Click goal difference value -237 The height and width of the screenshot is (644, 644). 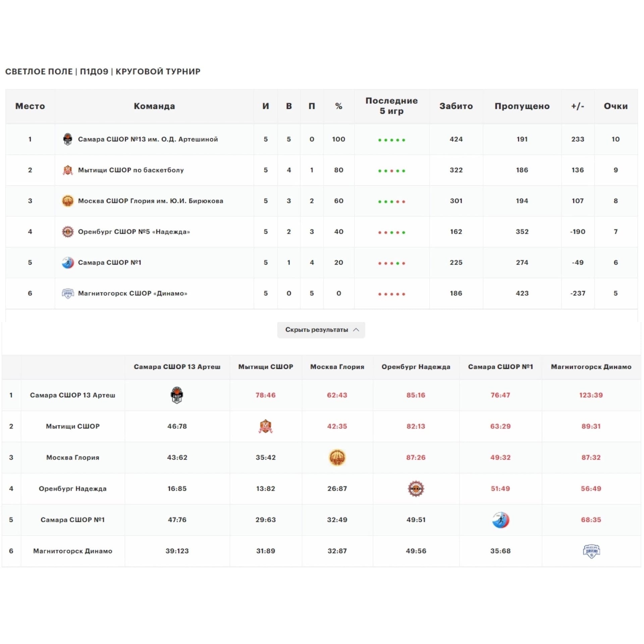click(x=578, y=293)
